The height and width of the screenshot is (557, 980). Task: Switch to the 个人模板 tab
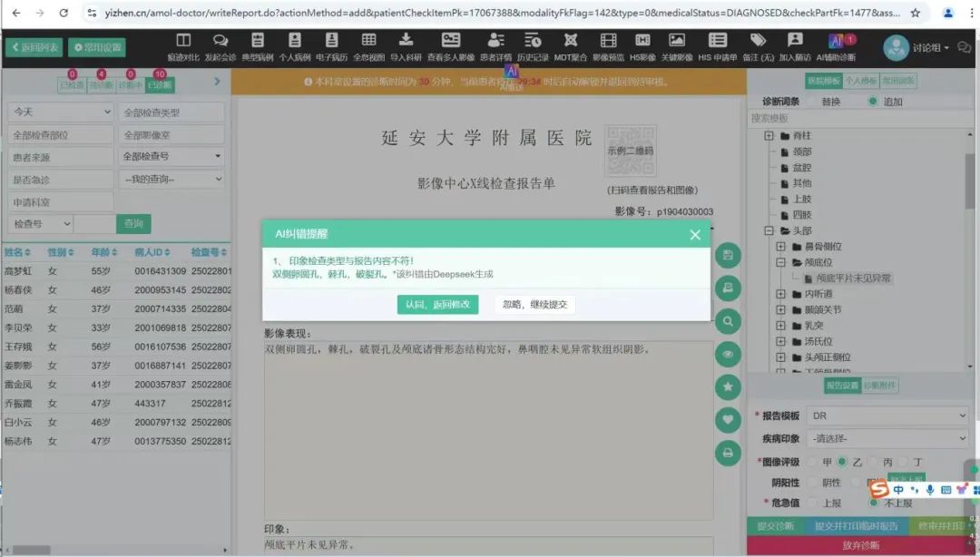(x=860, y=81)
